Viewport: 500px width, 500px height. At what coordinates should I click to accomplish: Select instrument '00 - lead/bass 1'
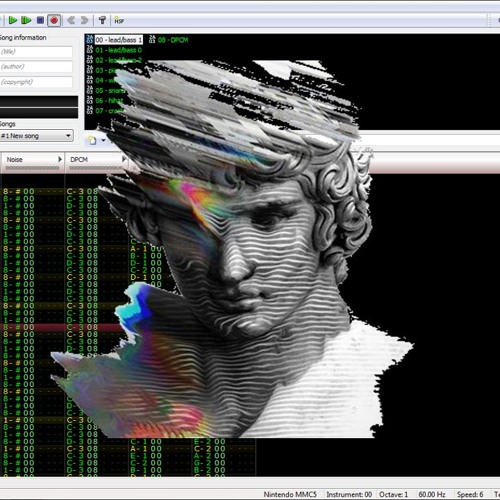pyautogui.click(x=119, y=40)
